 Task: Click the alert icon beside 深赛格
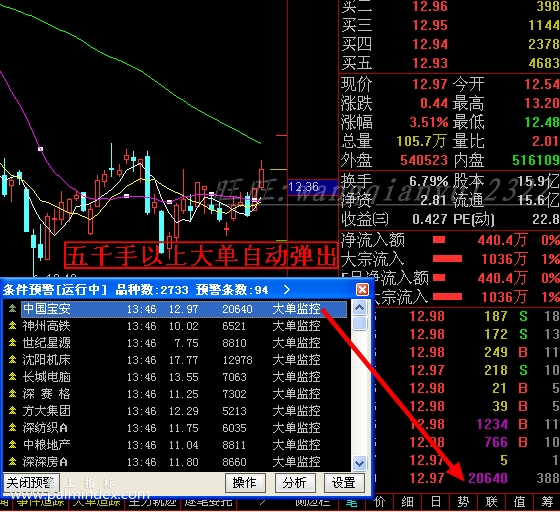click(12, 394)
